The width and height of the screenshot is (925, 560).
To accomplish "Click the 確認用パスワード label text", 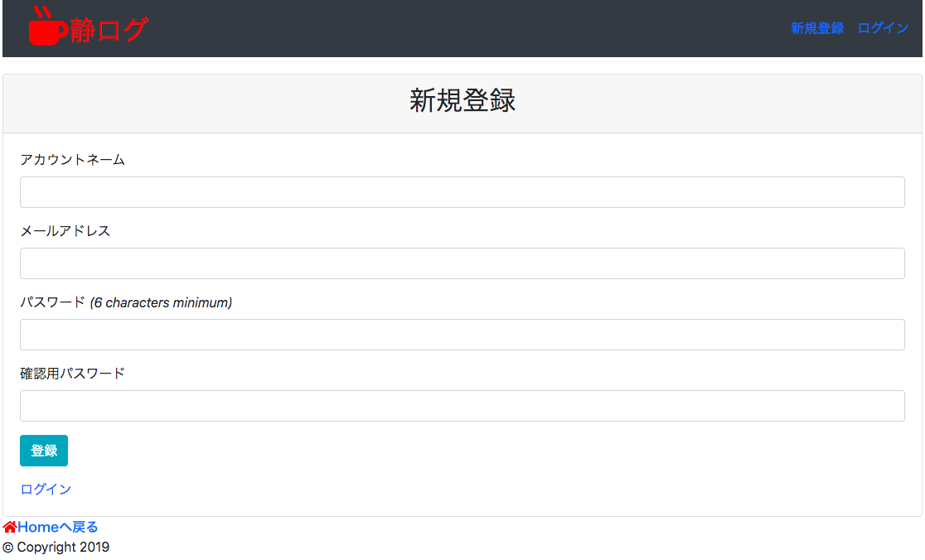I will click(x=72, y=374).
